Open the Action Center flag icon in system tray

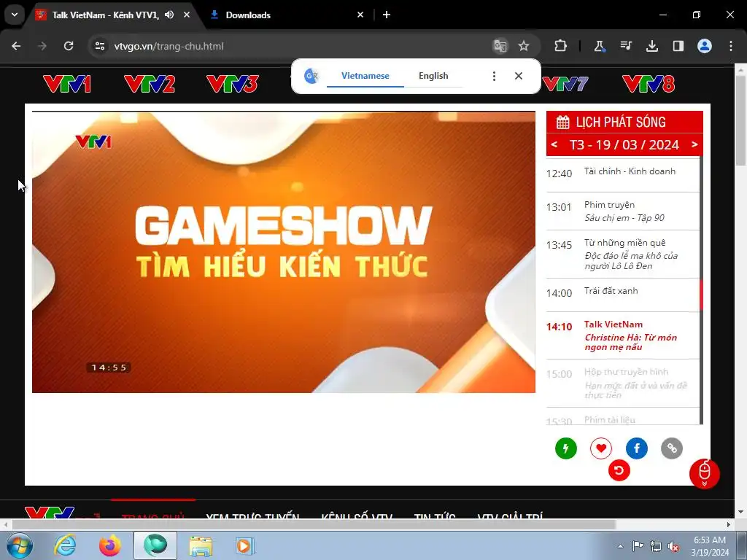(x=638, y=545)
